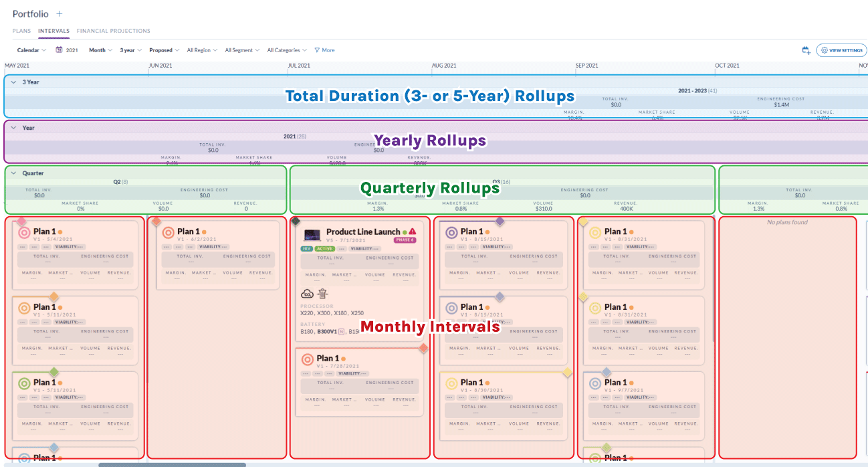This screenshot has width=868, height=467.
Task: Open the Calendar dropdown
Action: point(31,50)
